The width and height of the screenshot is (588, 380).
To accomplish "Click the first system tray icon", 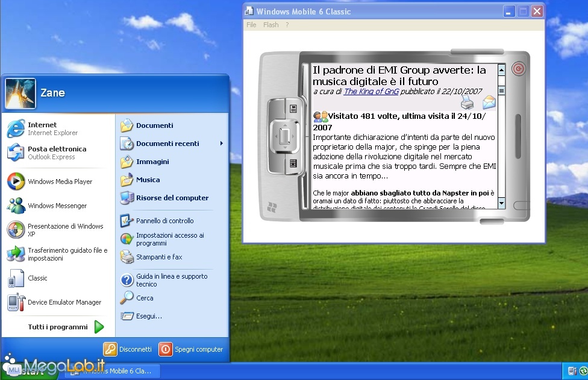I will pyautogui.click(x=572, y=371).
